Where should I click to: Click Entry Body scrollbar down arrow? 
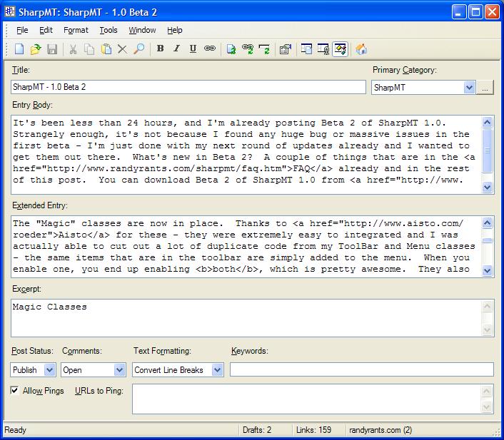click(x=488, y=187)
